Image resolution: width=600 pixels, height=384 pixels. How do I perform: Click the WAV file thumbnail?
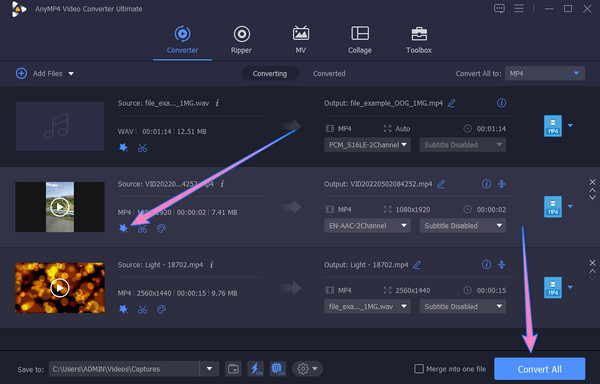[x=60, y=126]
